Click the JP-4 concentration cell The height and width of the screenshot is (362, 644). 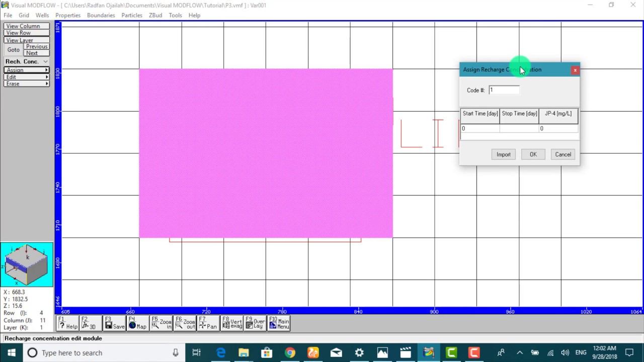tap(558, 128)
